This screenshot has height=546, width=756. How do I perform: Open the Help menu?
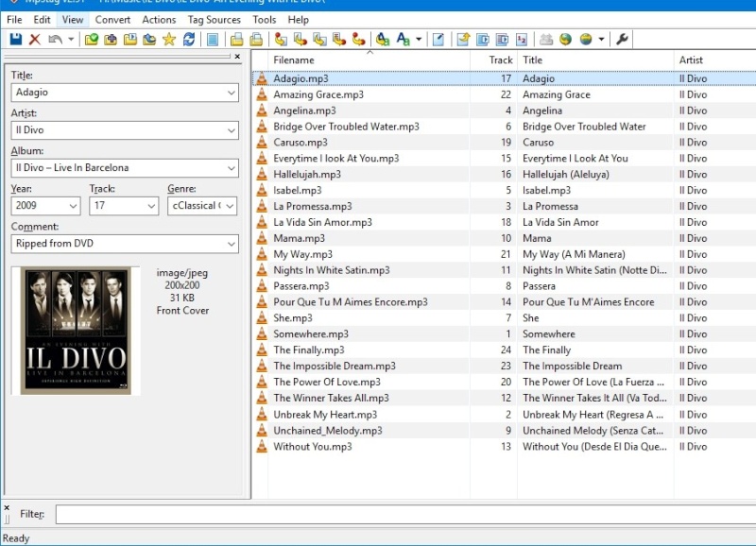(299, 20)
